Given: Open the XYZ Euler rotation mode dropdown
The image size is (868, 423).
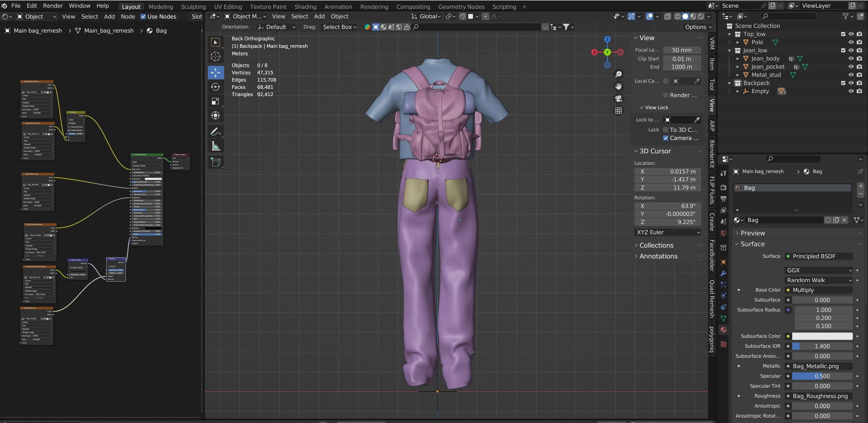Looking at the screenshot, I should coord(668,232).
